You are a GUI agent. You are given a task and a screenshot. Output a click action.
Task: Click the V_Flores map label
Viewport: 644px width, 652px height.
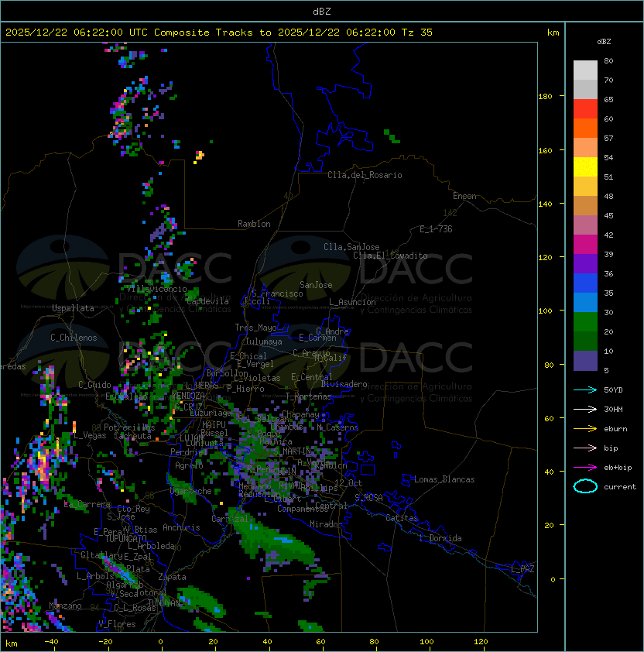click(117, 624)
